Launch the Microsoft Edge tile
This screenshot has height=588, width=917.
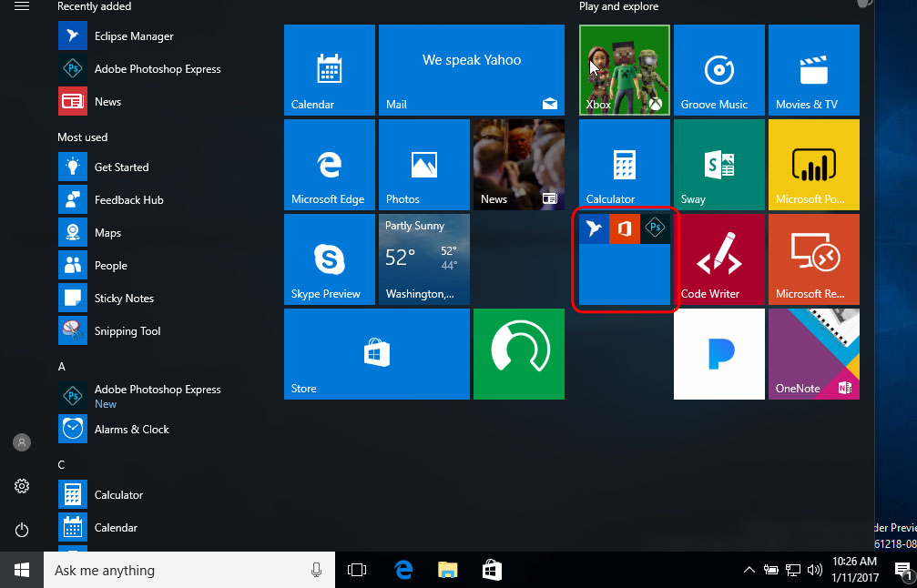[330, 165]
